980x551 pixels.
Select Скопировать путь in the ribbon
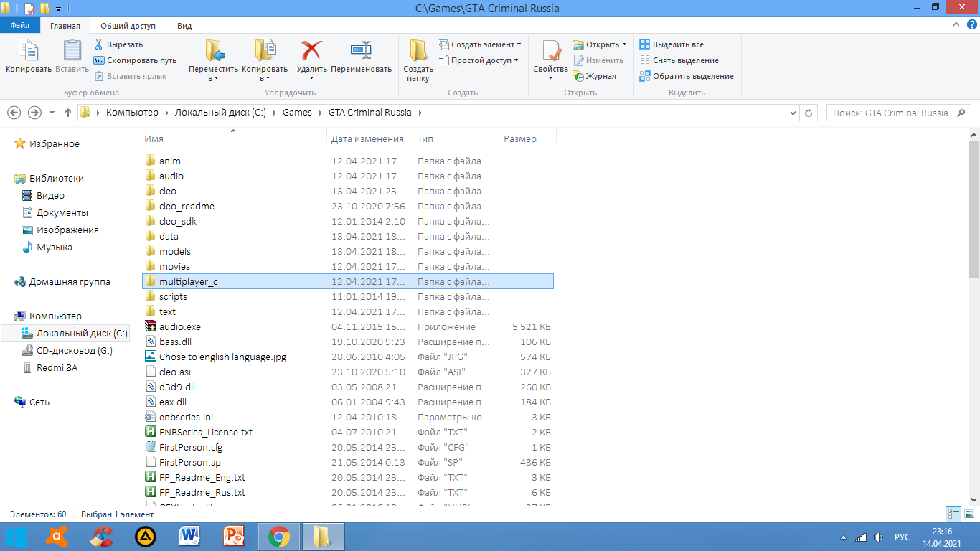coord(135,60)
